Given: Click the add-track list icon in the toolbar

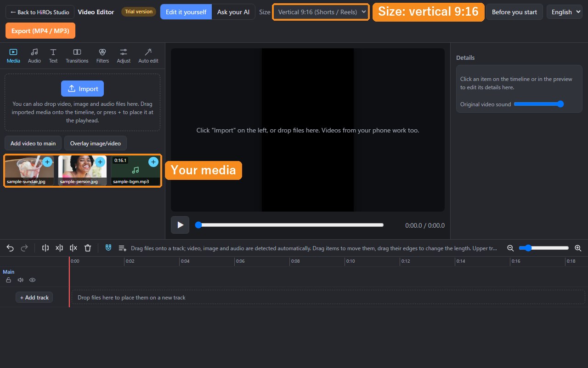Looking at the screenshot, I should tap(123, 248).
